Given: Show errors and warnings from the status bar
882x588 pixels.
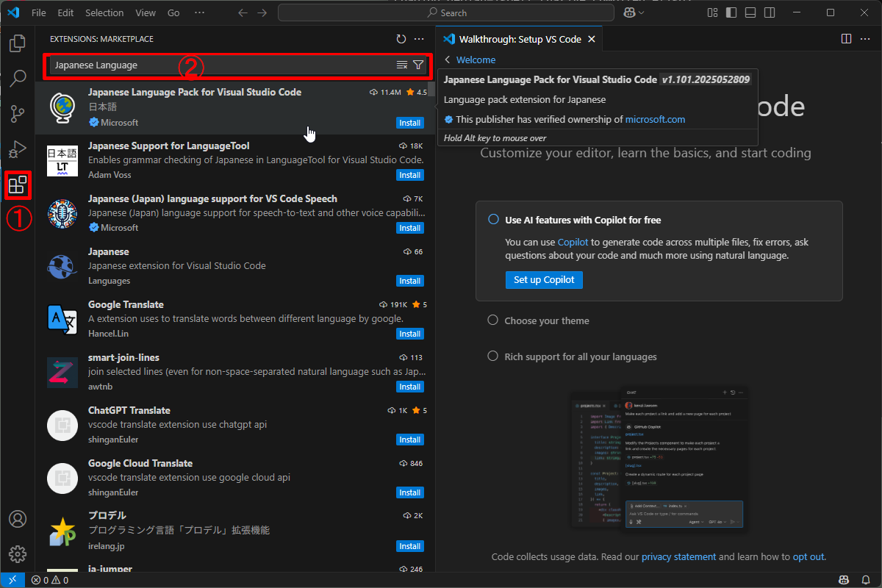Looking at the screenshot, I should point(50,580).
